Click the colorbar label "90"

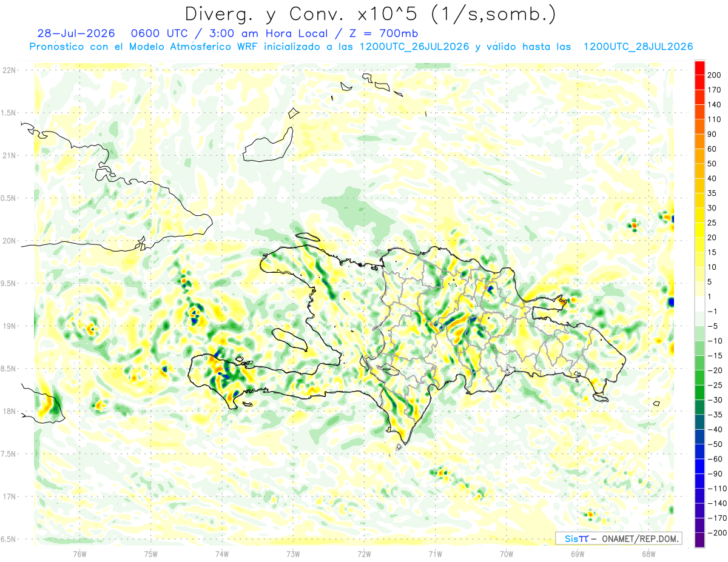712,135
